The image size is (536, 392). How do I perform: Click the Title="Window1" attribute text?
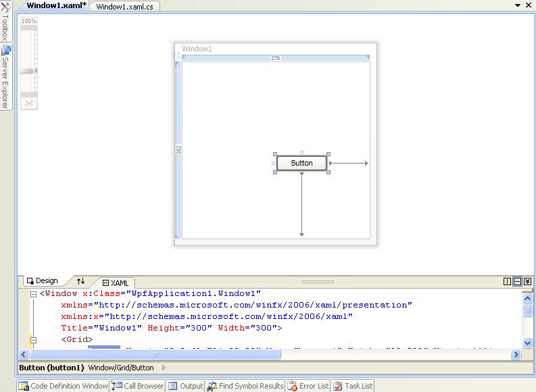point(101,328)
